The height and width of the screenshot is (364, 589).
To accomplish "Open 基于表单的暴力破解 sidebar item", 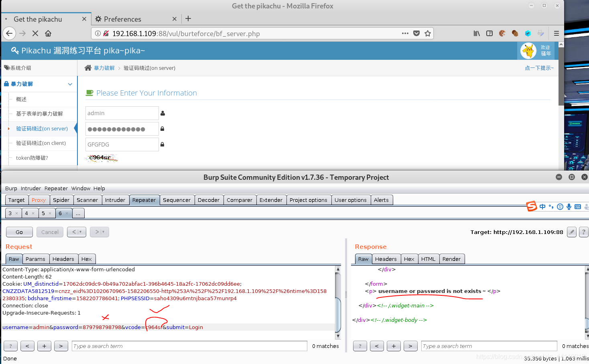I will click(x=39, y=114).
